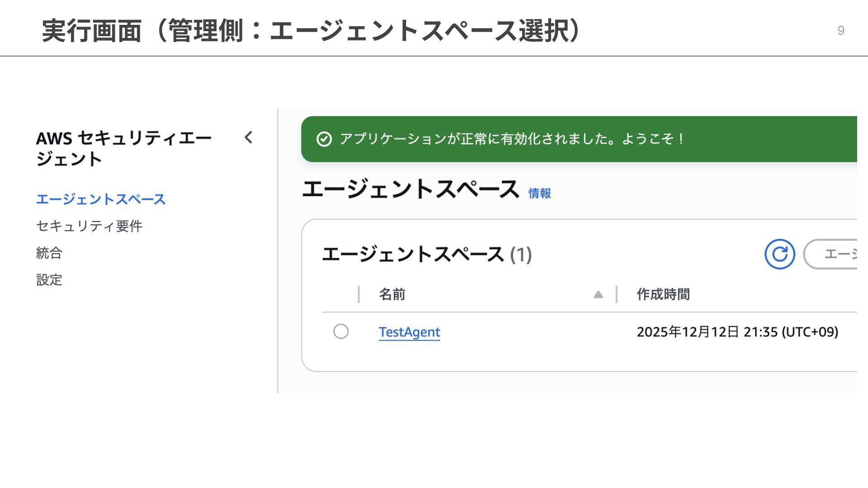This screenshot has height=488, width=868.
Task: Select the TestAgent radio button
Action: click(341, 331)
